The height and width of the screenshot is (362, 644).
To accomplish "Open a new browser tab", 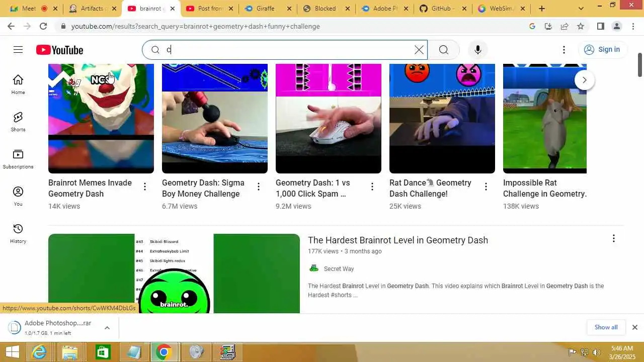I will click(541, 9).
